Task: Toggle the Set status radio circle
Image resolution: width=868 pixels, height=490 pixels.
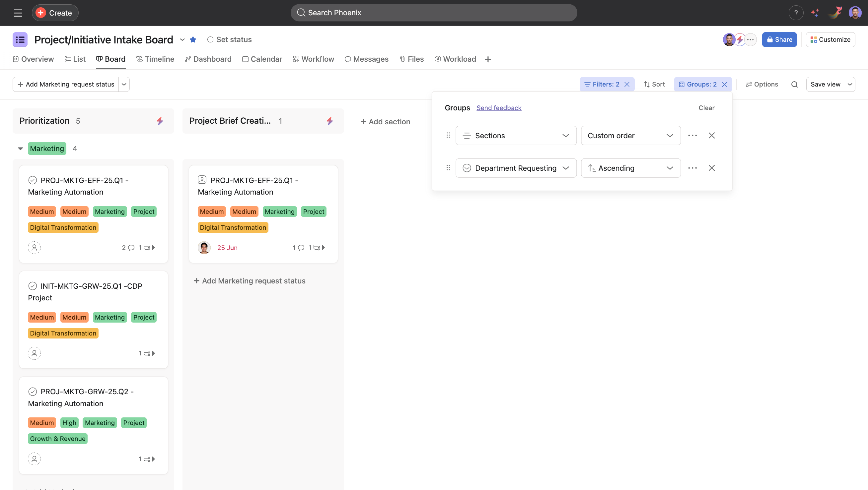Action: click(210, 40)
